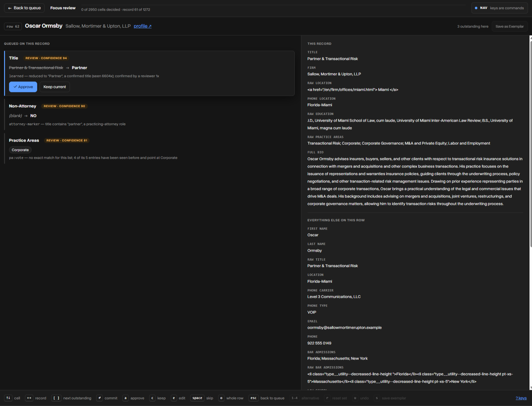The height and width of the screenshot is (406, 532).
Task: Click the VOIP phone type value
Action: click(x=312, y=312)
